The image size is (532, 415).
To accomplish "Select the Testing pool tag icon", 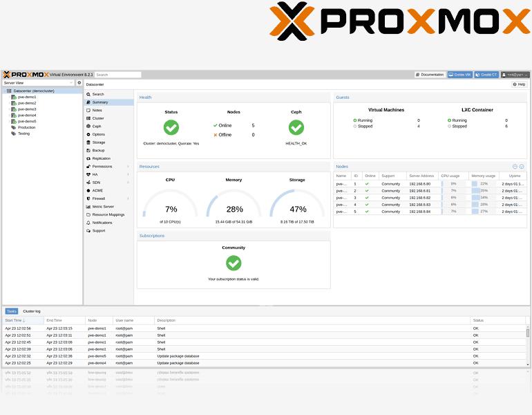I will (x=14, y=133).
